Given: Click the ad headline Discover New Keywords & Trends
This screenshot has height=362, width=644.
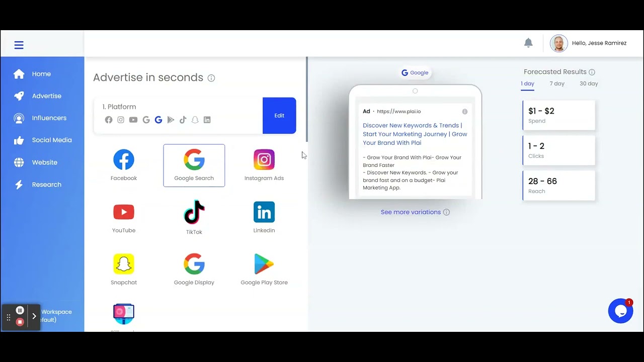Looking at the screenshot, I should coord(415,134).
